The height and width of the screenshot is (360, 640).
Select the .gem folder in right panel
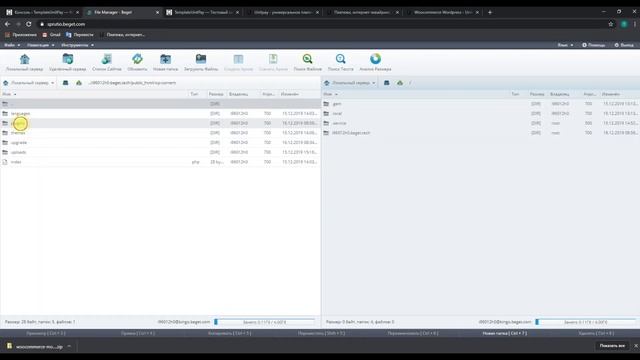[x=481, y=104]
